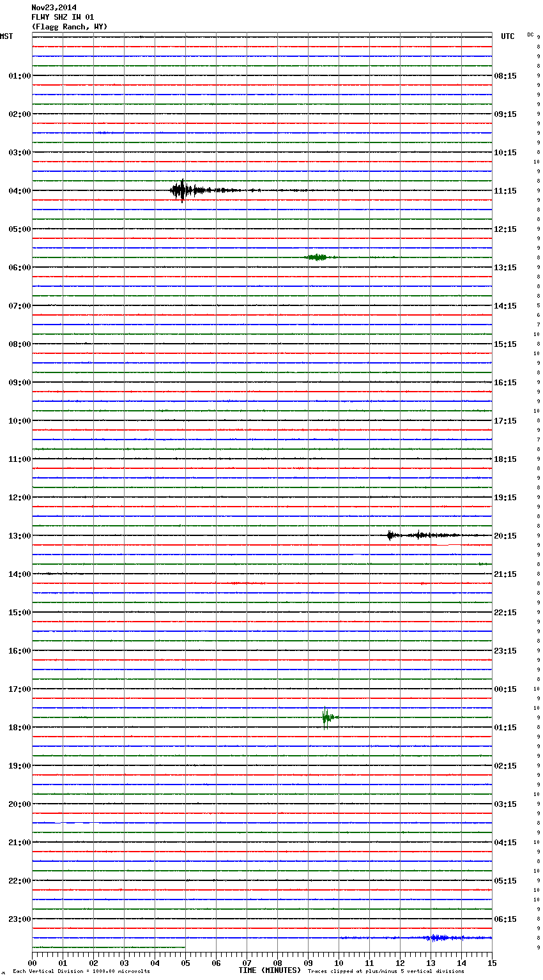Click the 00:15 UTC time label
Screen dimensions: 543x980
pyautogui.click(x=505, y=689)
